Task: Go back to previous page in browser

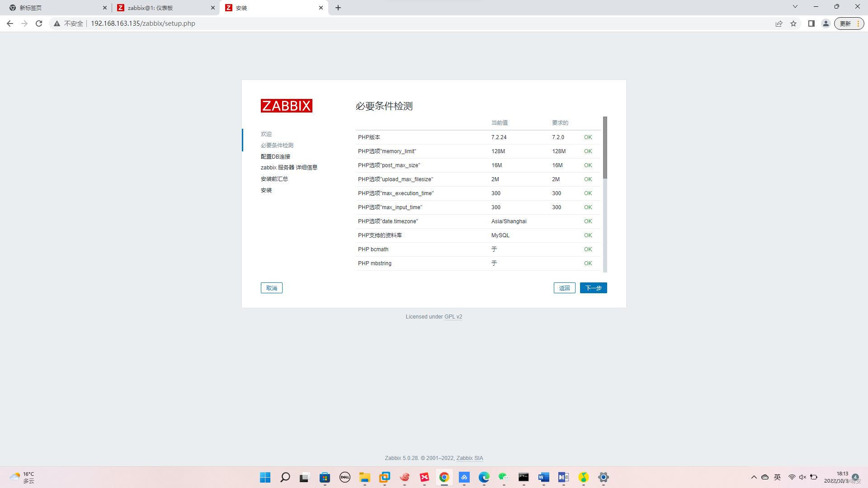Action: (x=10, y=23)
